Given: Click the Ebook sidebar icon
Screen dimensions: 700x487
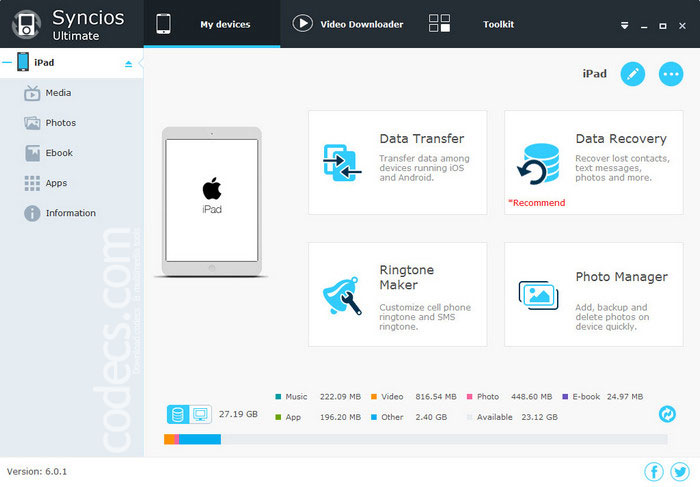Looking at the screenshot, I should [x=32, y=153].
